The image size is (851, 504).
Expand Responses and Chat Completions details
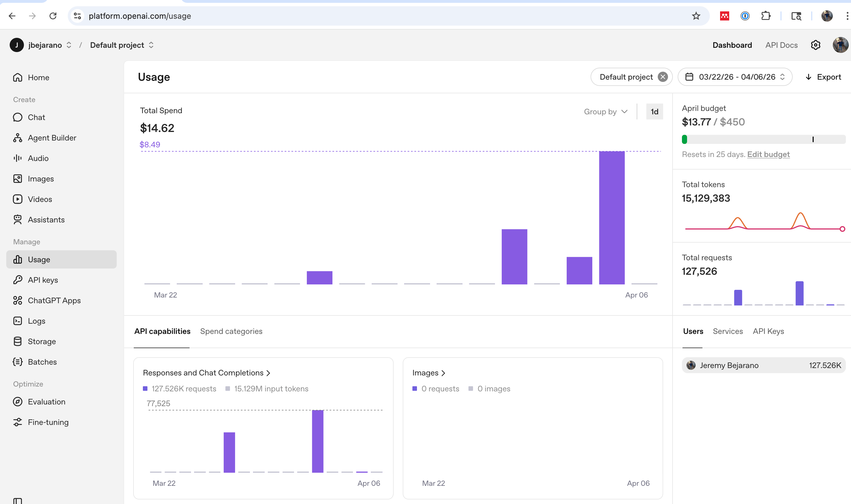tap(207, 373)
